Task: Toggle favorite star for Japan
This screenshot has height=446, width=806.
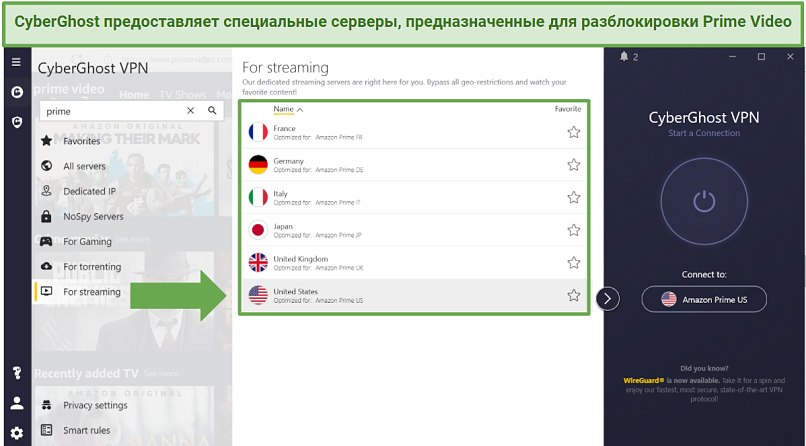Action: coord(574,230)
